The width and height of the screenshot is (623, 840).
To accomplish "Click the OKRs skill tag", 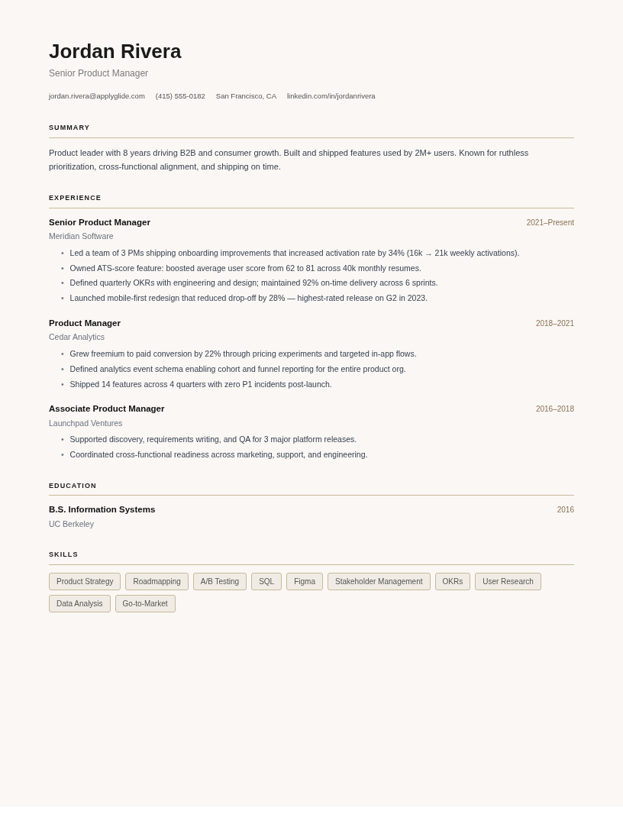I will 453,582.
